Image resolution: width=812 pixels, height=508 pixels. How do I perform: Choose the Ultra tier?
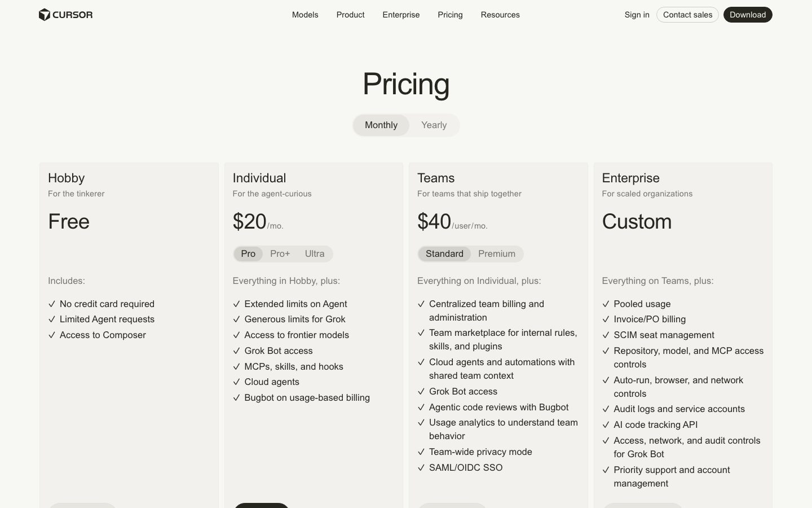point(315,253)
